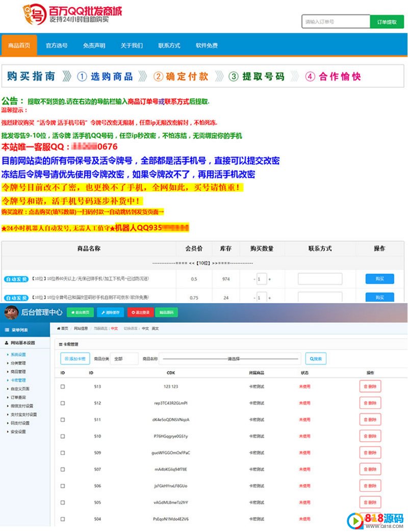Decrease quantity in the 0.75 price row
Image resolution: width=408 pixels, height=532 pixels.
(254, 298)
